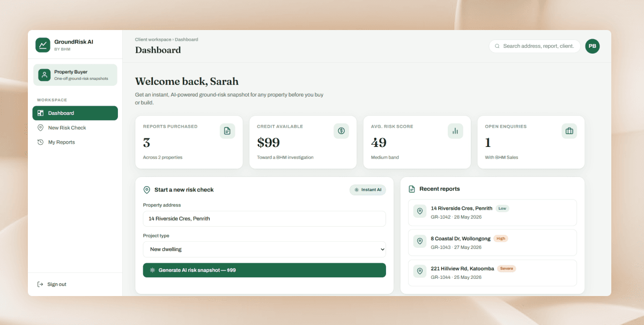The image size is (644, 325).
Task: Click the pin icon for 14 Riverside Cres report
Action: pos(420,211)
